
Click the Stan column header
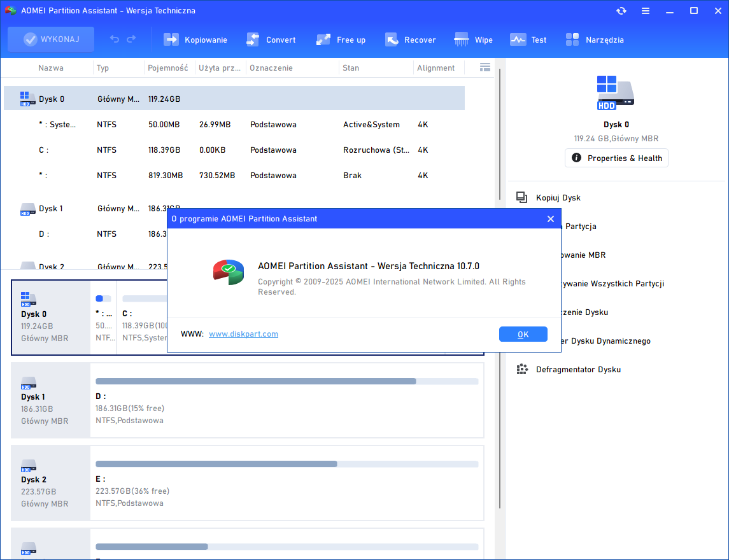351,68
